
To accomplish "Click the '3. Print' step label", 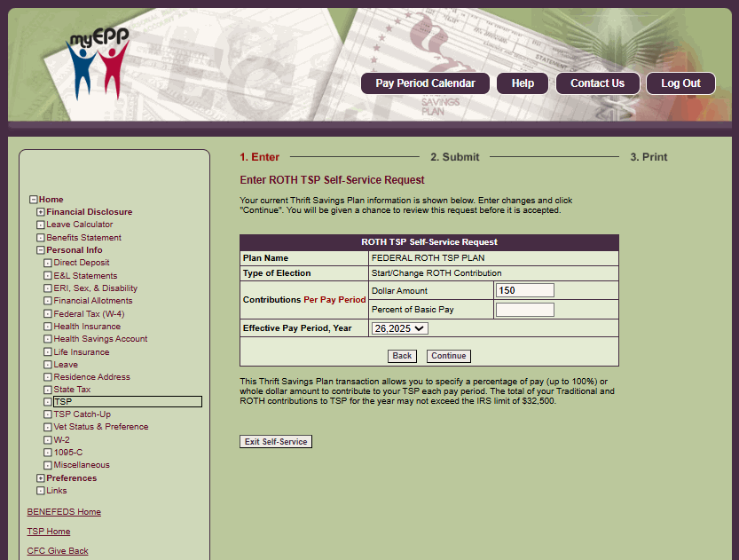I will click(649, 157).
